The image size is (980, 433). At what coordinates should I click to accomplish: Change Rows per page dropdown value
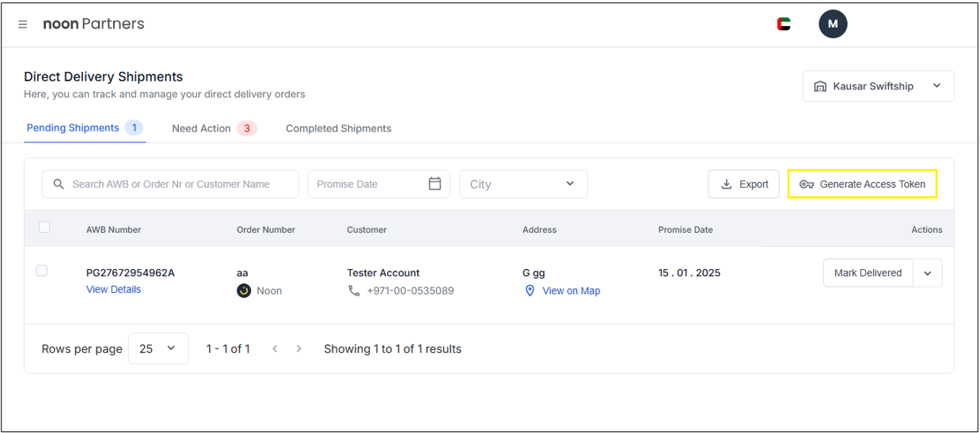click(x=158, y=348)
